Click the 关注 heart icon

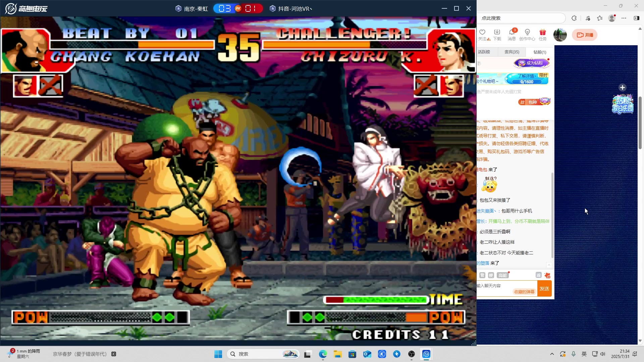[482, 32]
